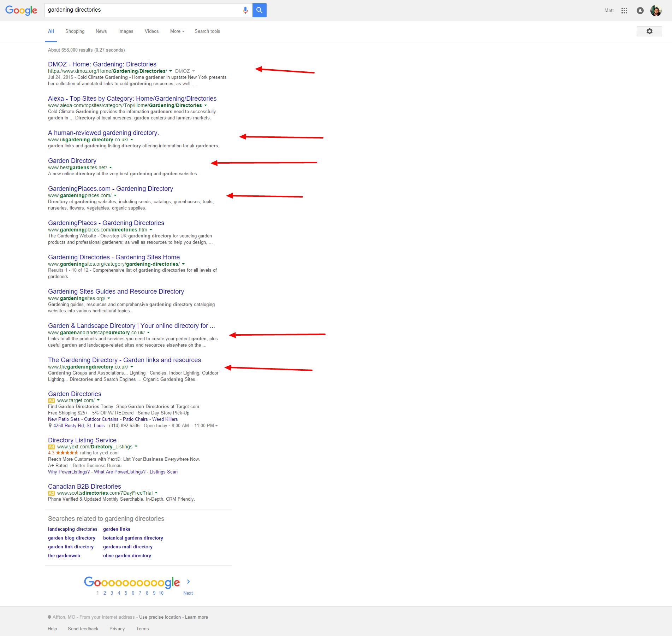Search related: landscaping directories
This screenshot has width=672, height=636.
point(72,529)
